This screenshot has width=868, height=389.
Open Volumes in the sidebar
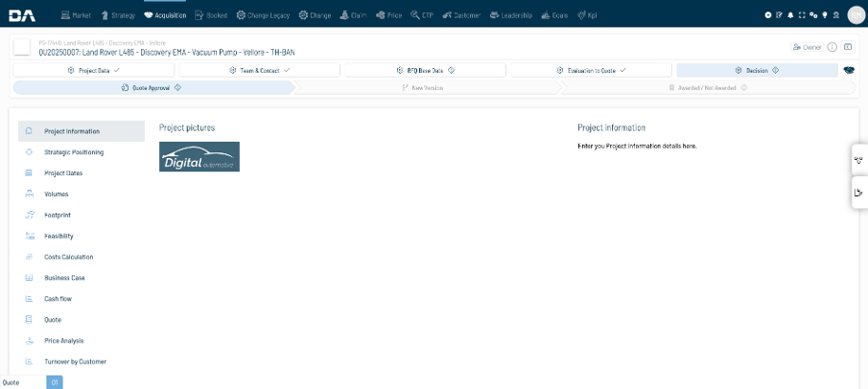[x=82, y=194]
